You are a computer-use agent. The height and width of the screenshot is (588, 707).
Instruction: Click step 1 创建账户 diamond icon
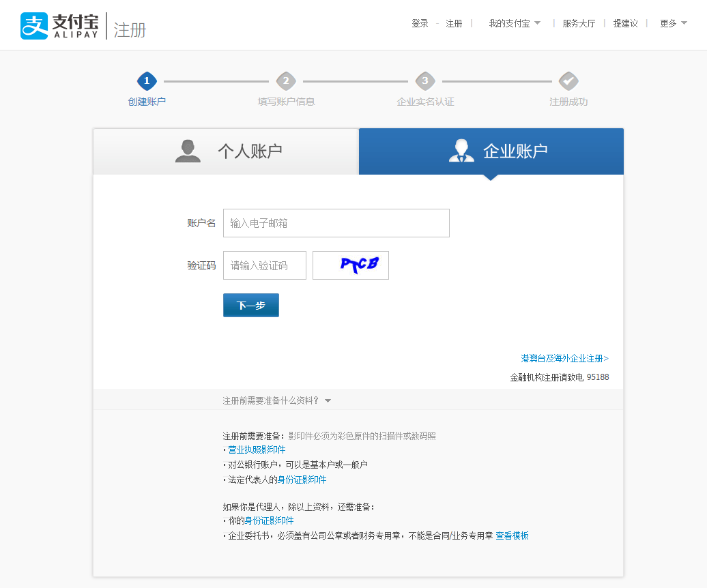(x=147, y=81)
